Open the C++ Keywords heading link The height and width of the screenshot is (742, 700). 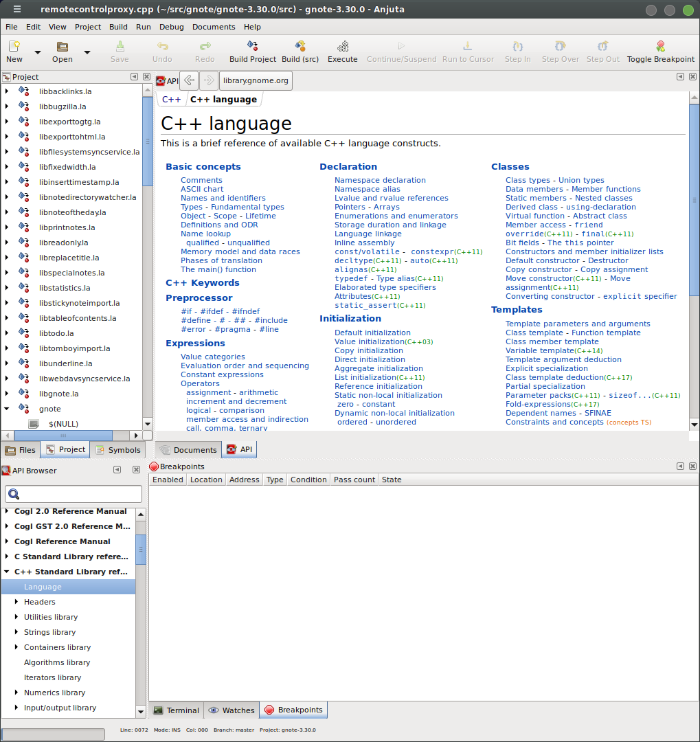203,282
